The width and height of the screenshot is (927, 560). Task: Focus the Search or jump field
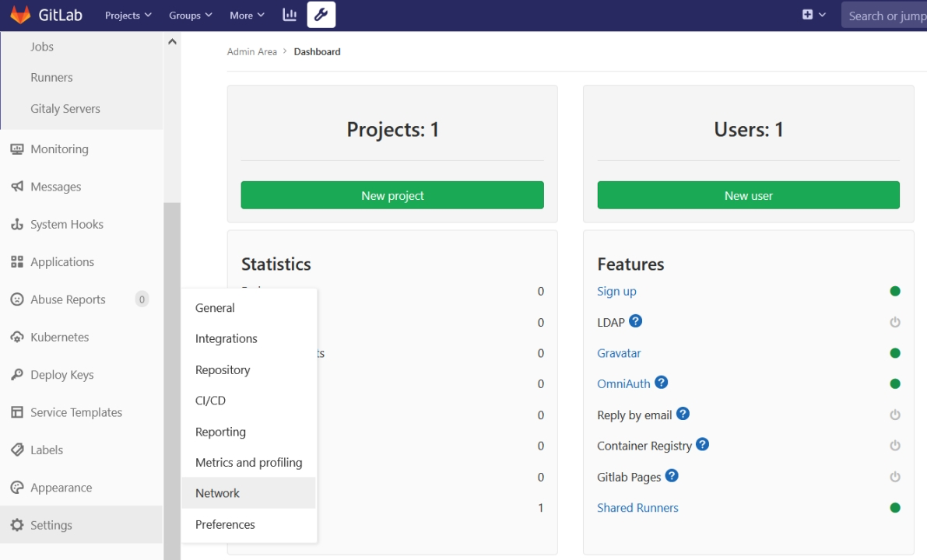point(884,16)
